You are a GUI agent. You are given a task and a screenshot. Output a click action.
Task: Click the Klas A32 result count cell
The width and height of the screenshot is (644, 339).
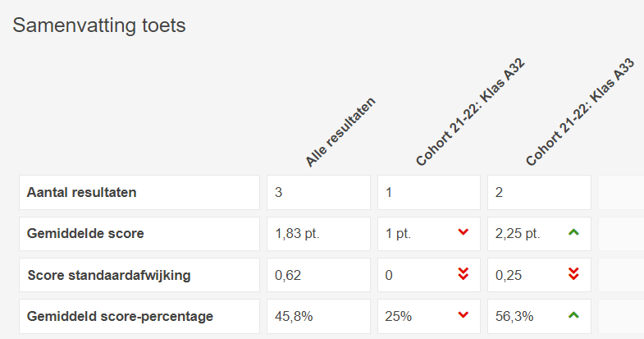pos(429,192)
